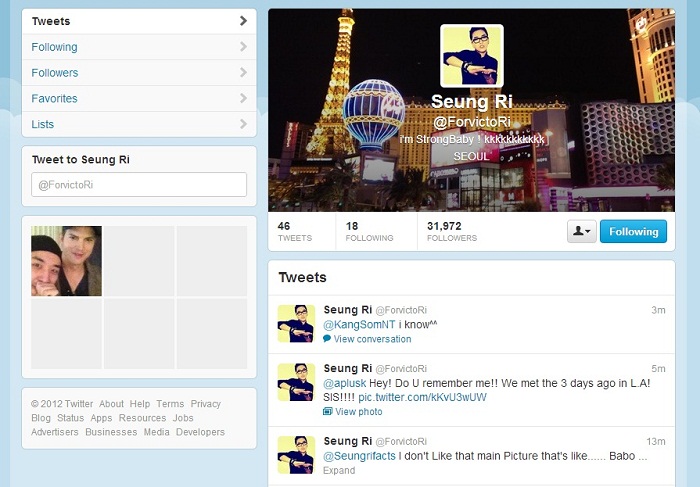Open the Followers sidebar tab
The width and height of the screenshot is (700, 487).
point(139,73)
